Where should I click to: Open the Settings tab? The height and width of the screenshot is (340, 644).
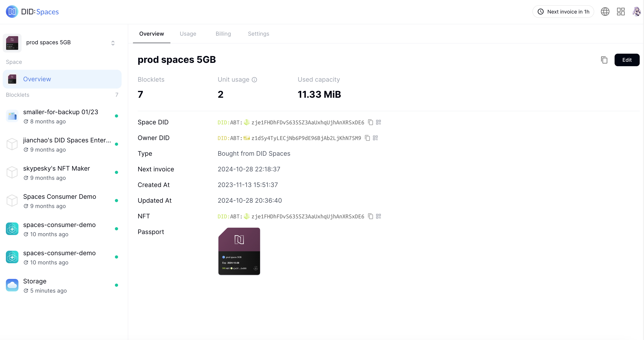point(258,34)
